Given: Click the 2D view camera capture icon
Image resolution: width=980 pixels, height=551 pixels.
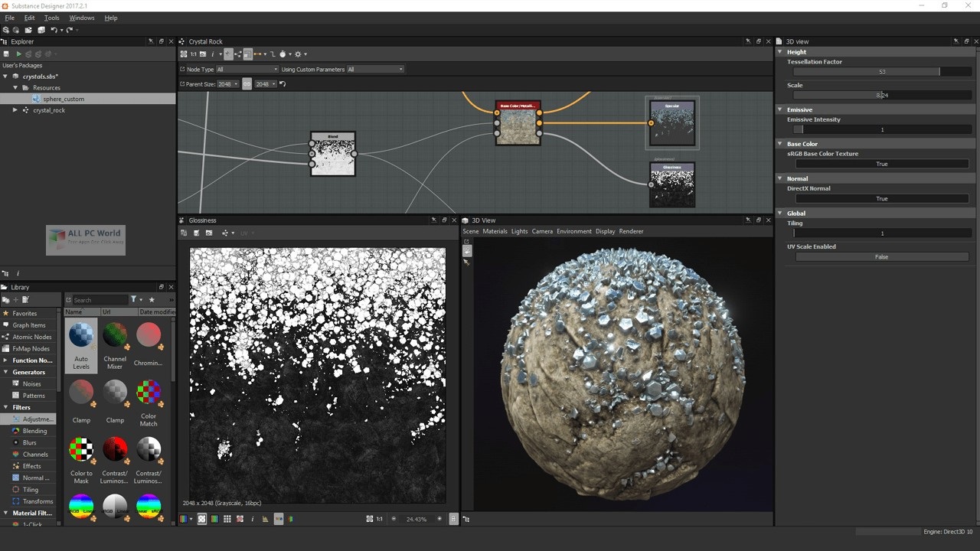Looking at the screenshot, I should pos(209,233).
